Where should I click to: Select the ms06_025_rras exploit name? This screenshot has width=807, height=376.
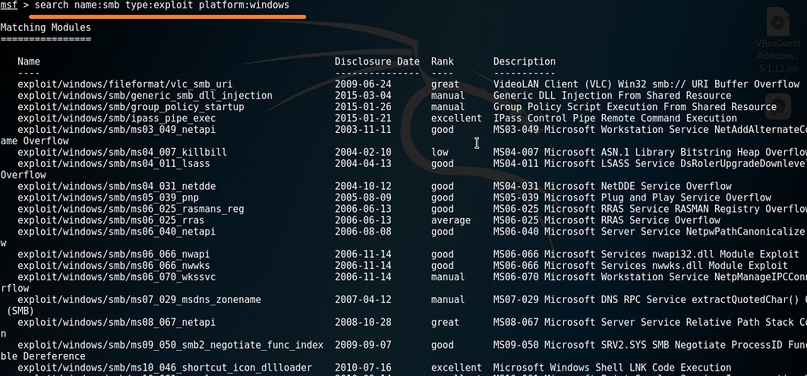pos(111,220)
